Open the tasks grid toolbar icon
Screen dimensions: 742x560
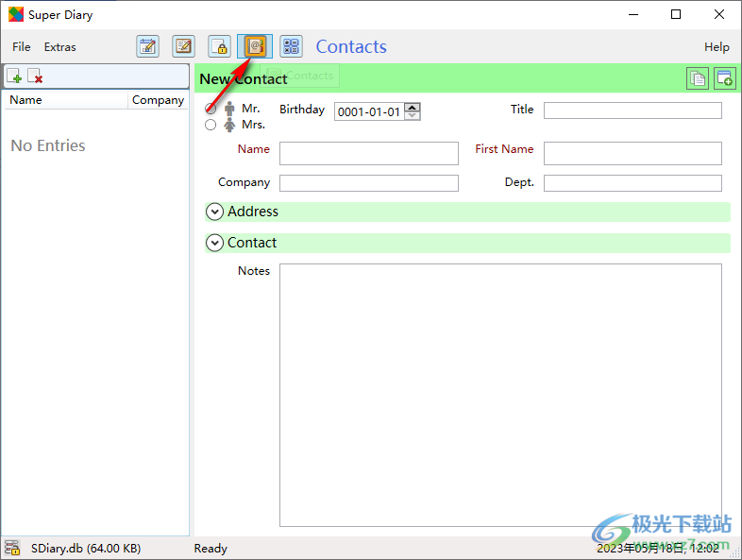click(291, 46)
